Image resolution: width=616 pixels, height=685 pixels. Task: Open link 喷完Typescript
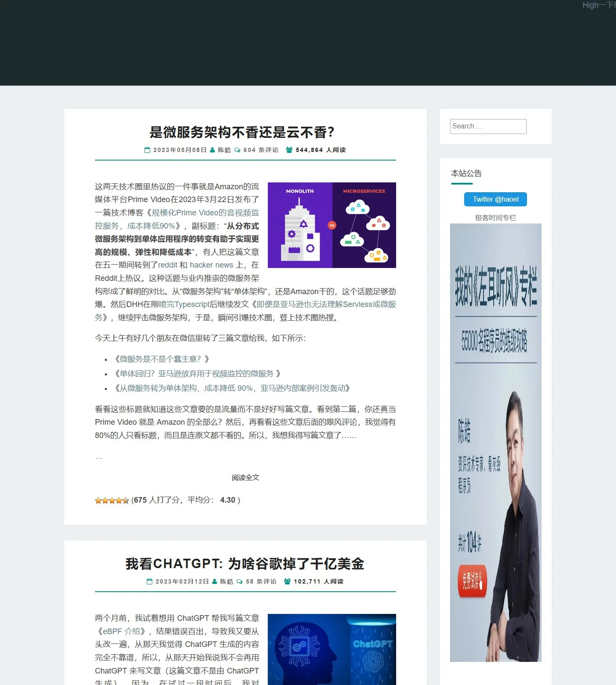pyautogui.click(x=184, y=304)
